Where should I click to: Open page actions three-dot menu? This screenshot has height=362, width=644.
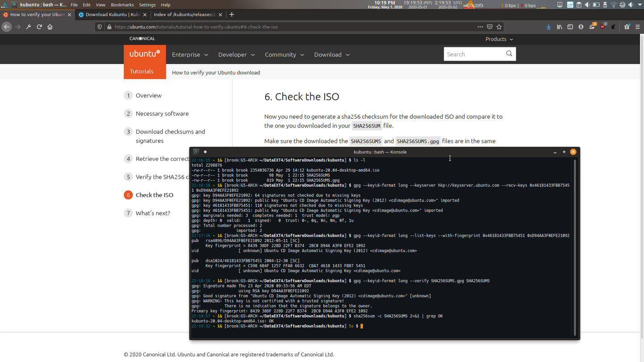point(480,27)
